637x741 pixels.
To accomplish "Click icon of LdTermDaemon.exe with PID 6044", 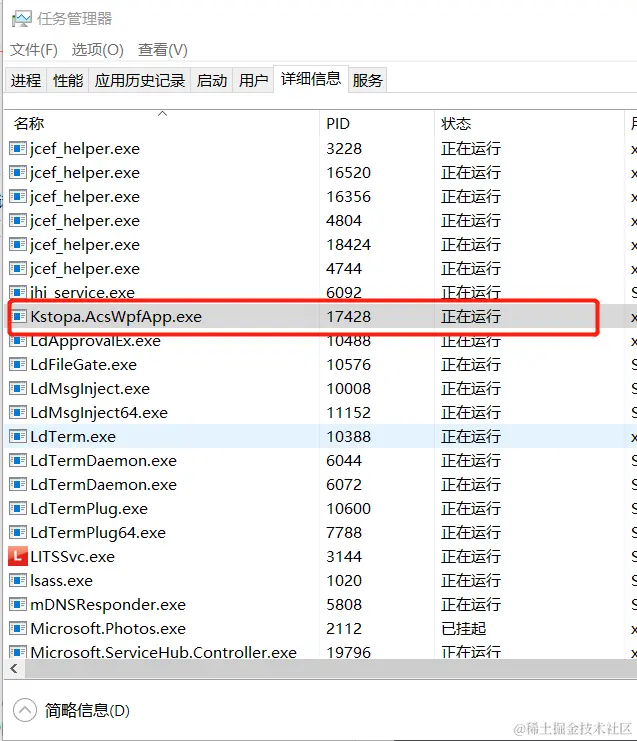I will pyautogui.click(x=18, y=460).
